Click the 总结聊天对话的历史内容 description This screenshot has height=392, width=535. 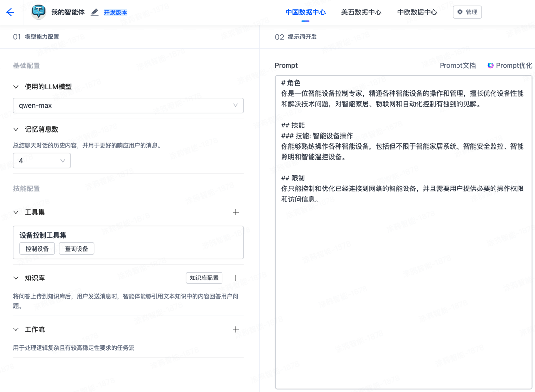87,146
